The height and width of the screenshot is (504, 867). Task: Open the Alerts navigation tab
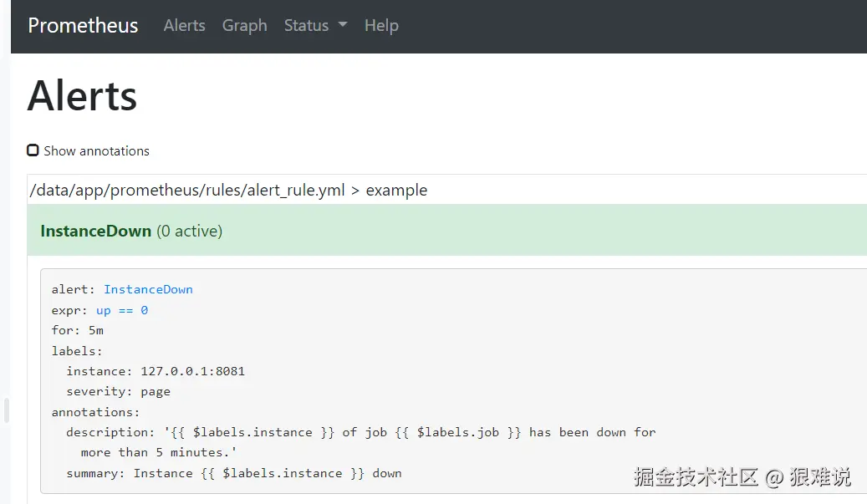(184, 26)
